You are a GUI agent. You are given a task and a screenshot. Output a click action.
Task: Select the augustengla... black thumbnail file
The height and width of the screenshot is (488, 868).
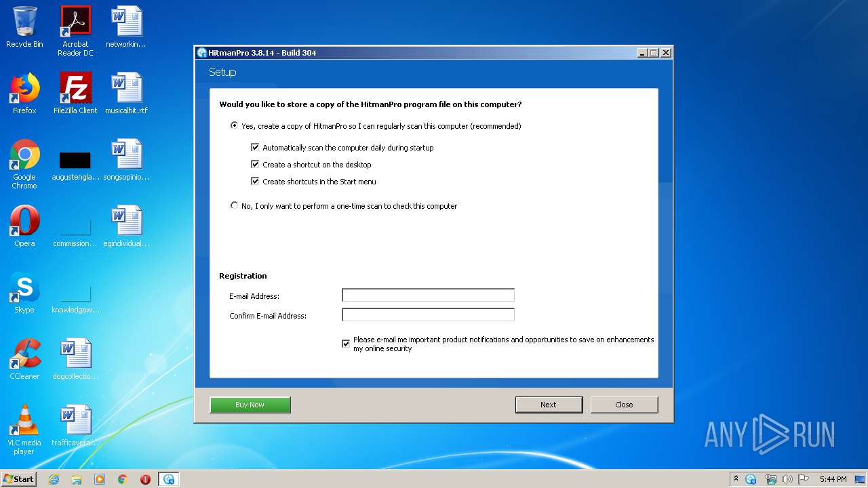[x=75, y=165]
